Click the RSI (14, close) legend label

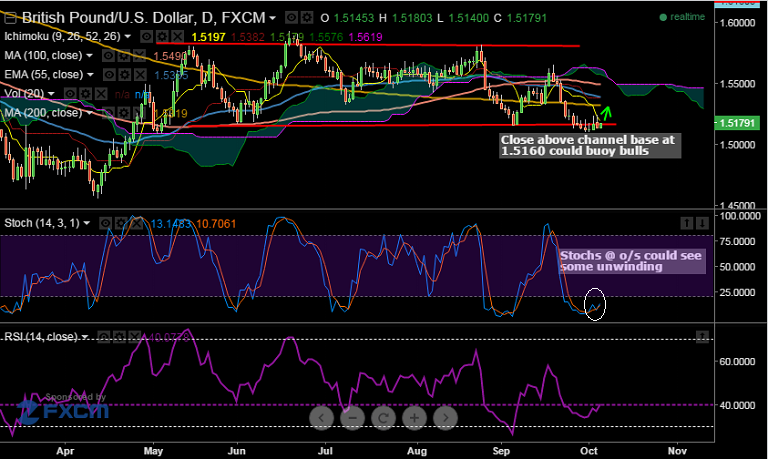coord(41,337)
